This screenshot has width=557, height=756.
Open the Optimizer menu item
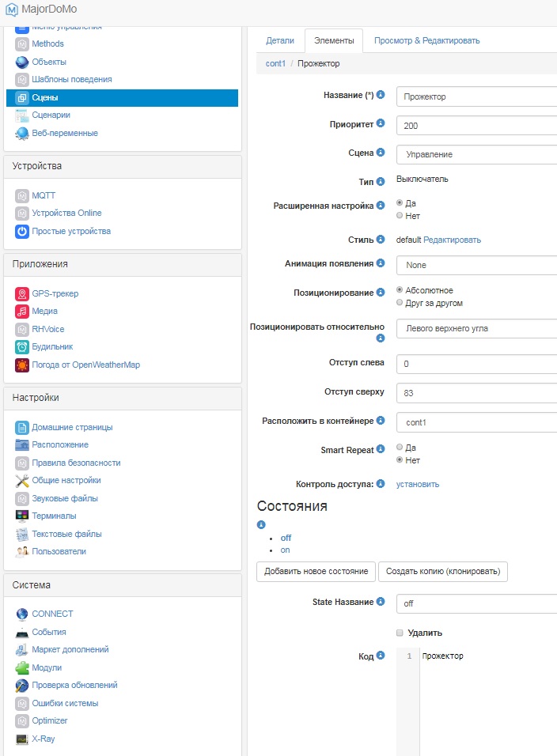tap(50, 720)
